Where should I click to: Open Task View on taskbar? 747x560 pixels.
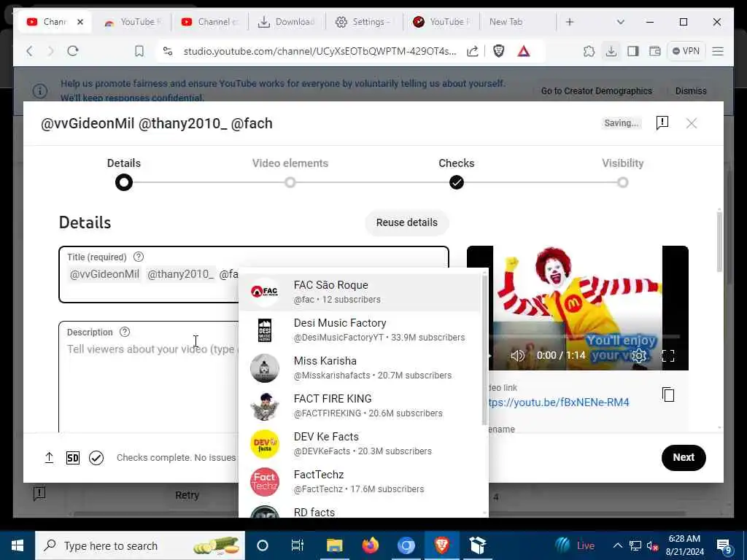(298, 545)
